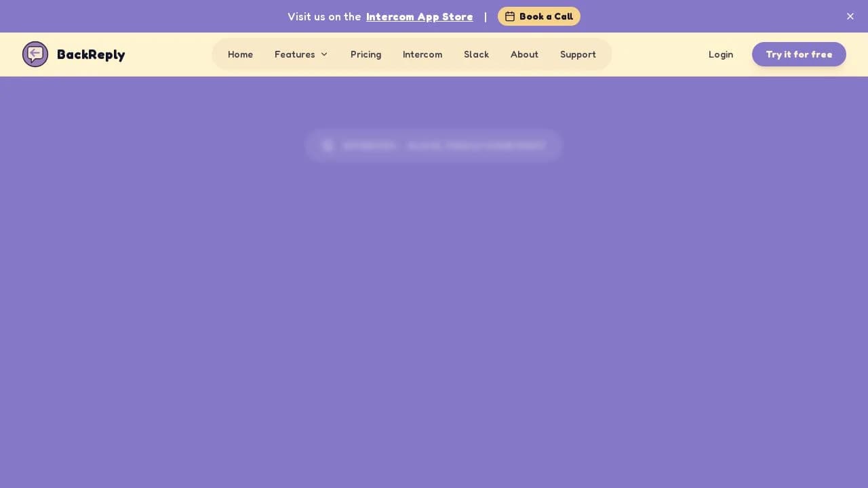Expand Features using its chevron arrow

(324, 54)
